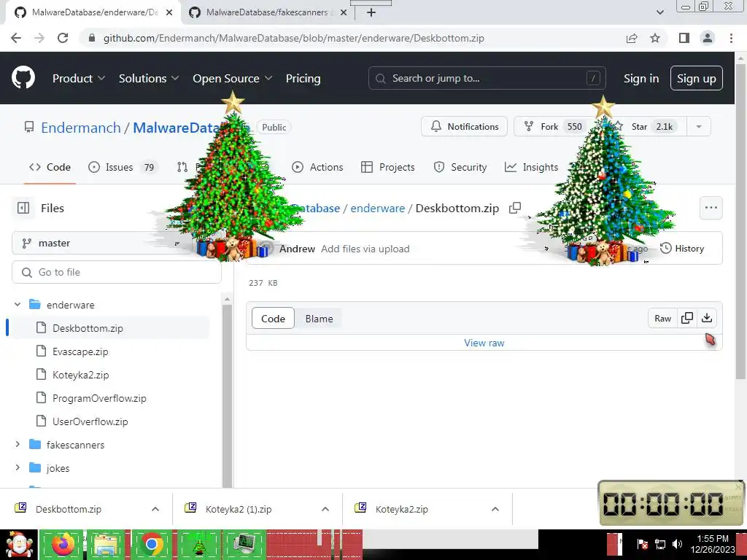Click the Santa start button
Screen dimensions: 747x560
18,544
